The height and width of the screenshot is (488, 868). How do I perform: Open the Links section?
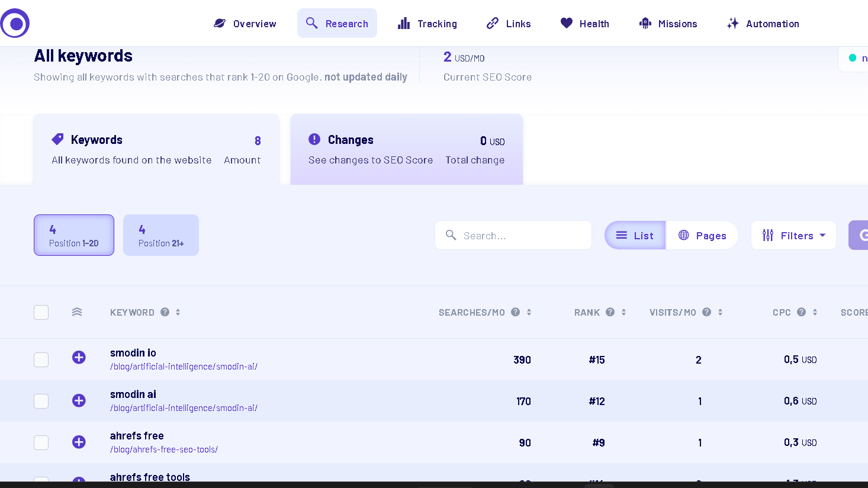coord(509,24)
